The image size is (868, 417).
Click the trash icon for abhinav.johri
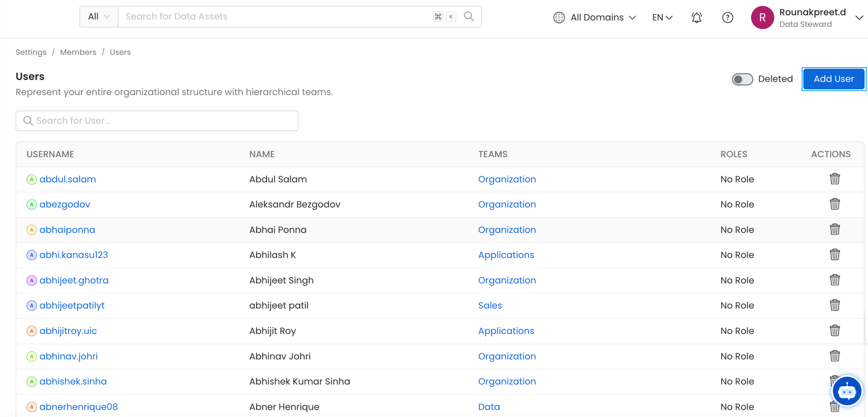tap(834, 356)
